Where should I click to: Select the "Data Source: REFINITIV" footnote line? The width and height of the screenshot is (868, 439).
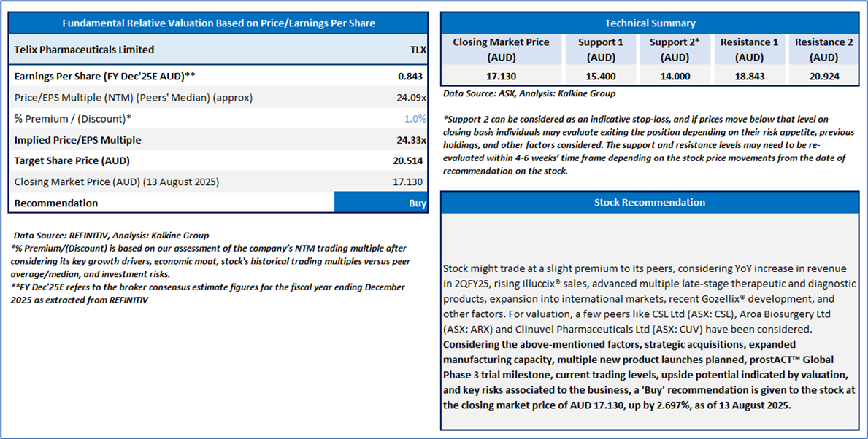pos(111,236)
